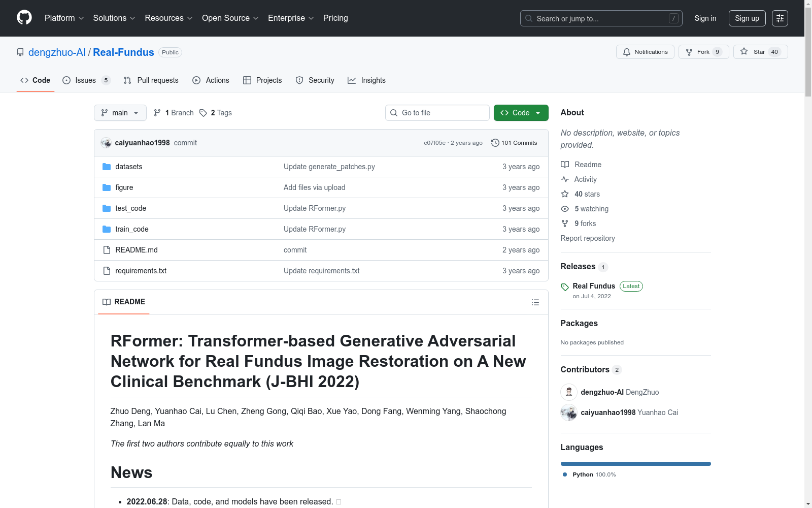The width and height of the screenshot is (812, 508).
Task: Open the GitHub homepage logo
Action: click(24, 18)
